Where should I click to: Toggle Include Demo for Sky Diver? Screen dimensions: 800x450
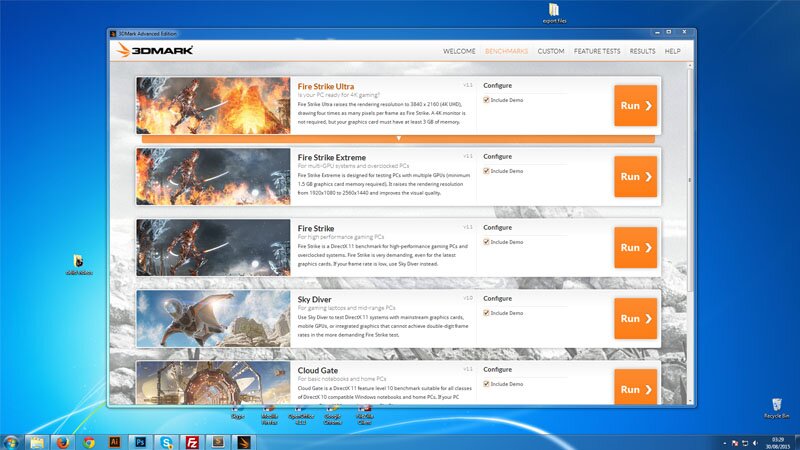486,313
